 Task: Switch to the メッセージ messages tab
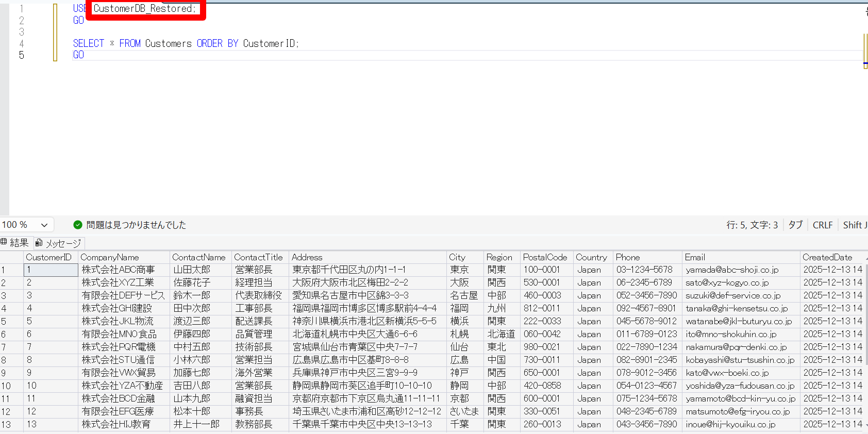(x=58, y=243)
